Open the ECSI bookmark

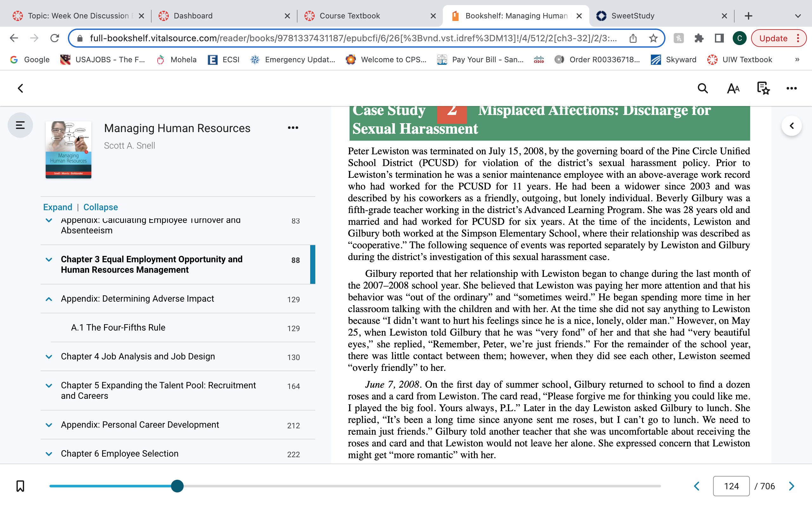click(x=224, y=59)
